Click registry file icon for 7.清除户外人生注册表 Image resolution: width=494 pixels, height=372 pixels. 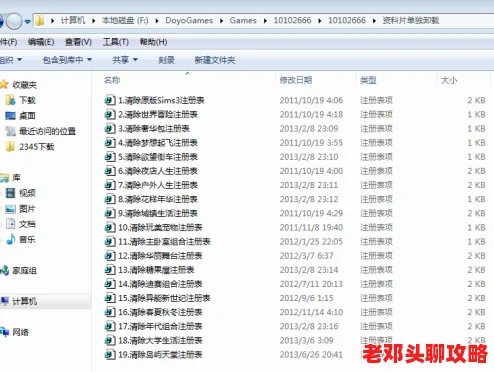[x=110, y=185]
